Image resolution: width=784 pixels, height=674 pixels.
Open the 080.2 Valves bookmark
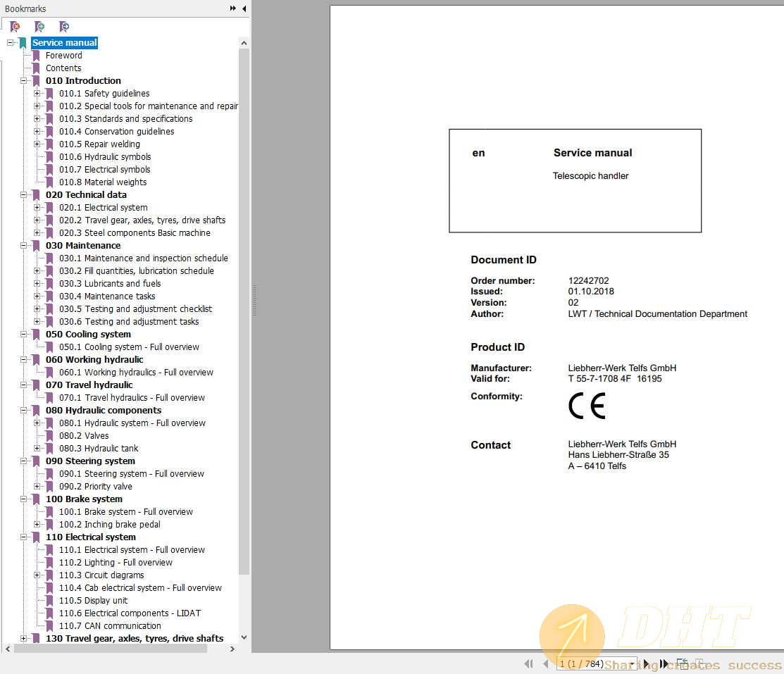[x=84, y=436]
